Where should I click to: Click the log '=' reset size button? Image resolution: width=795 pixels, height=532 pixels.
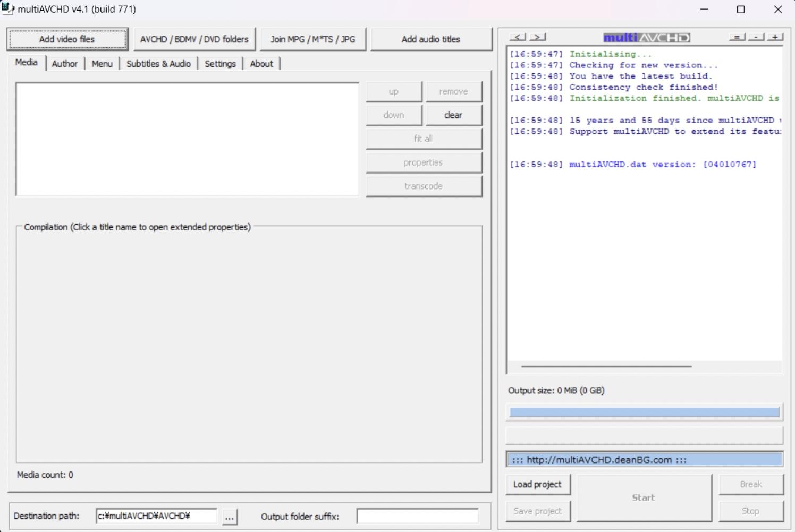(737, 37)
